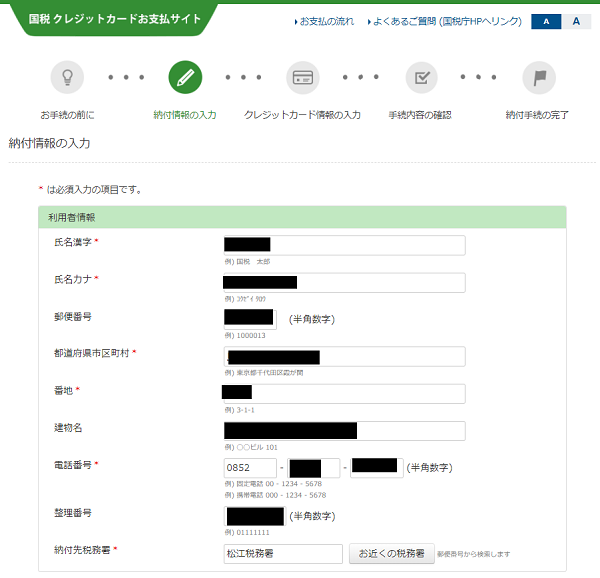
Task: Click the 納付情報の入力 green step label
Action: coord(185,115)
